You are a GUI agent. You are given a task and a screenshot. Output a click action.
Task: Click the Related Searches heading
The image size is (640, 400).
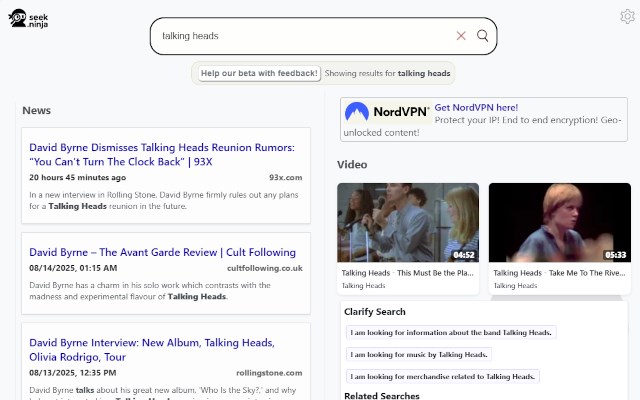[x=382, y=396]
